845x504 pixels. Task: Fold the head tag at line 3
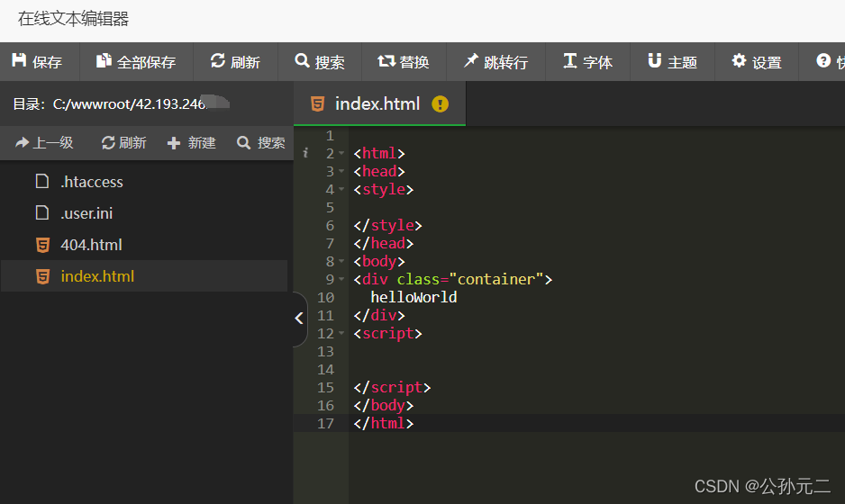pos(341,172)
